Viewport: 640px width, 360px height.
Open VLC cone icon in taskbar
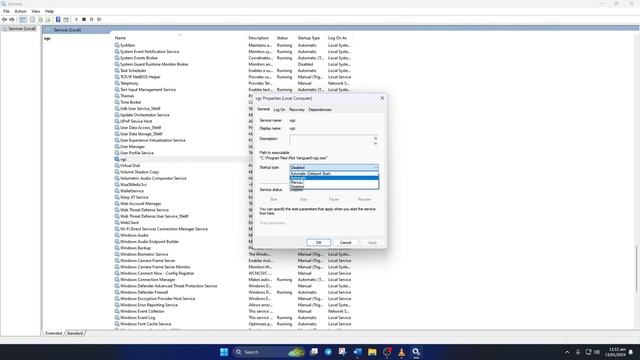[x=402, y=352]
